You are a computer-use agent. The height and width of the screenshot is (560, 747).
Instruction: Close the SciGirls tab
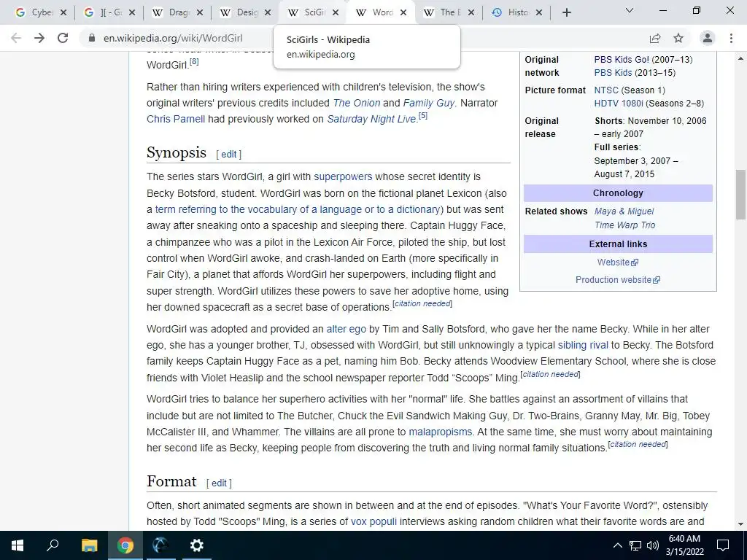(x=336, y=13)
